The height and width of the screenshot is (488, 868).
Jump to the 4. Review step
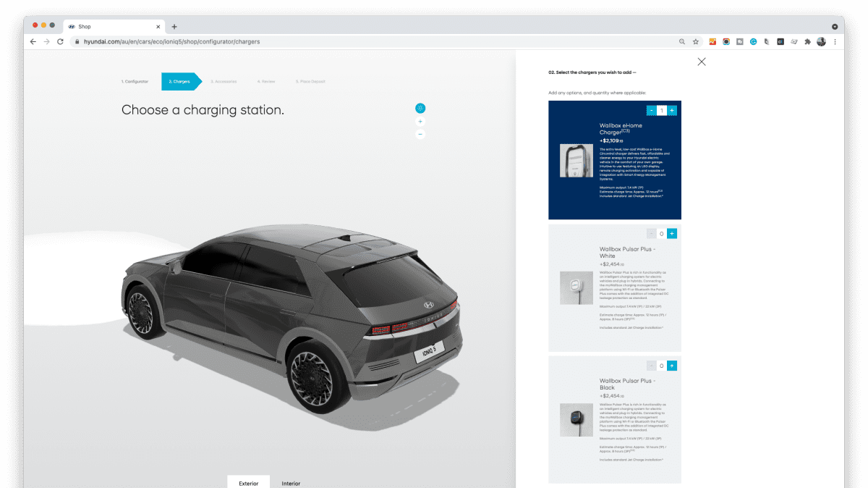[267, 82]
